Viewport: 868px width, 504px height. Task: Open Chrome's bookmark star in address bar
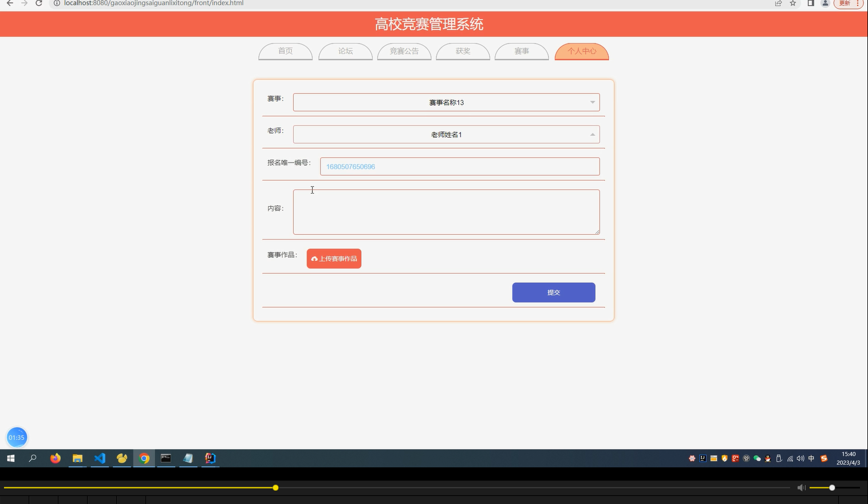coord(792,3)
